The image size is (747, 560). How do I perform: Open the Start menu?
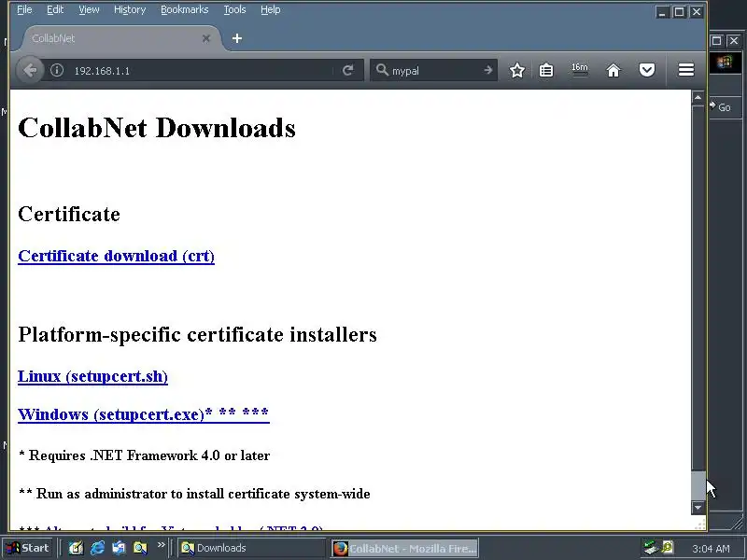pyautogui.click(x=28, y=548)
